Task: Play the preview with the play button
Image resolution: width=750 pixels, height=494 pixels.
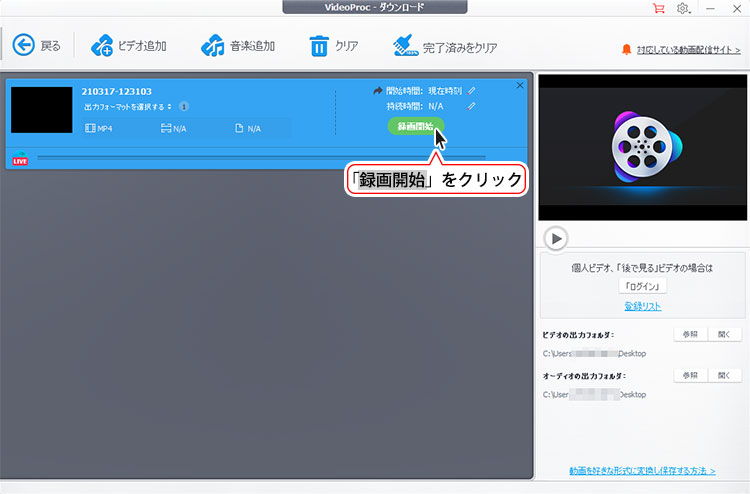Action: (x=556, y=238)
